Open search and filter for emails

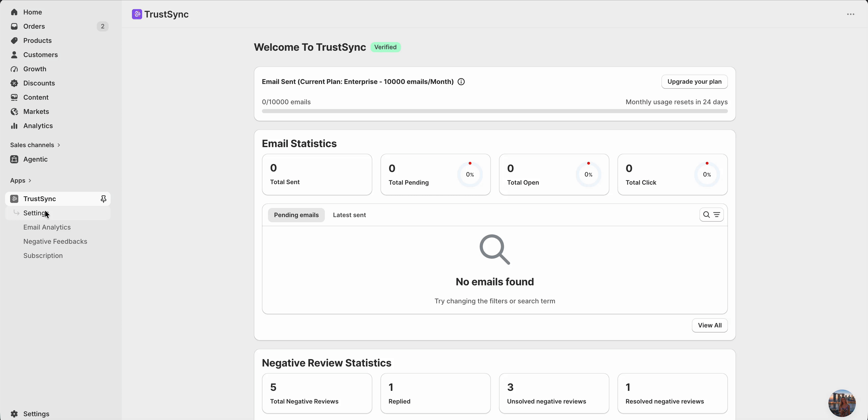click(x=711, y=215)
